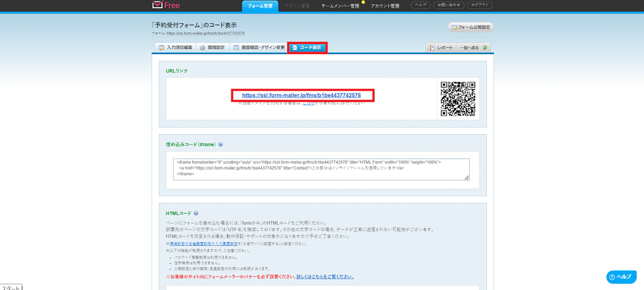Select the コード表示 tab

pyautogui.click(x=307, y=47)
